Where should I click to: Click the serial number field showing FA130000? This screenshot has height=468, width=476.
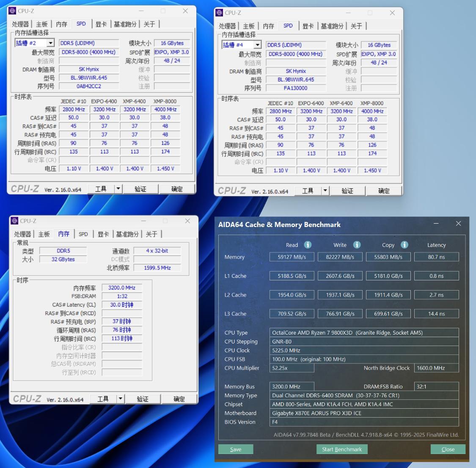296,88
